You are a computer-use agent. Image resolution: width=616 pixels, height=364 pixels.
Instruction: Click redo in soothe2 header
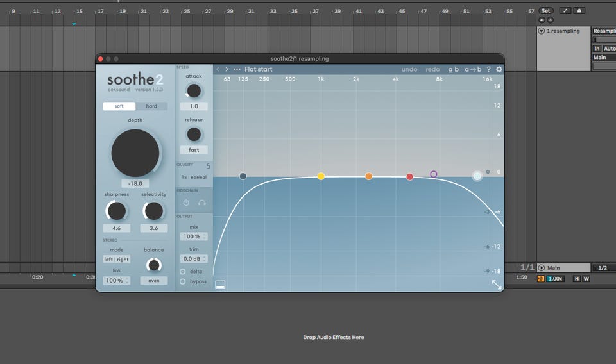(x=432, y=69)
